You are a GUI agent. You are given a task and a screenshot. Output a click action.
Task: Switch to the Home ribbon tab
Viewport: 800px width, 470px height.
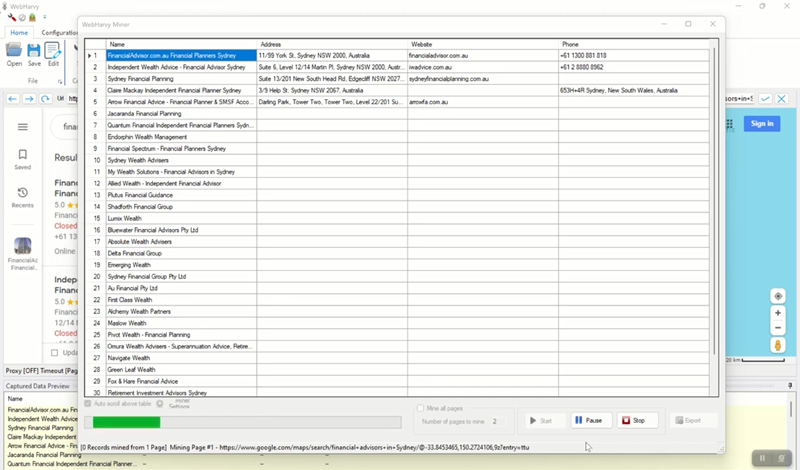18,32
